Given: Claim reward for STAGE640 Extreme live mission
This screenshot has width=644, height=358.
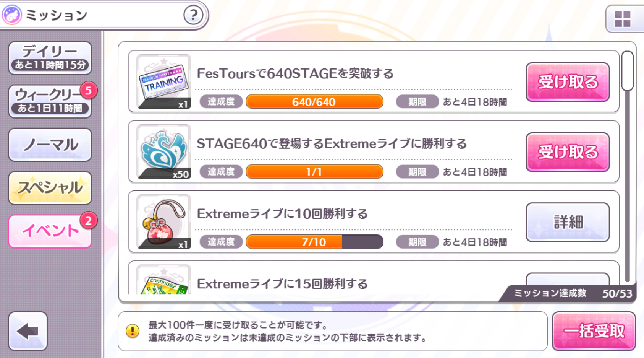Looking at the screenshot, I should coord(567,152).
